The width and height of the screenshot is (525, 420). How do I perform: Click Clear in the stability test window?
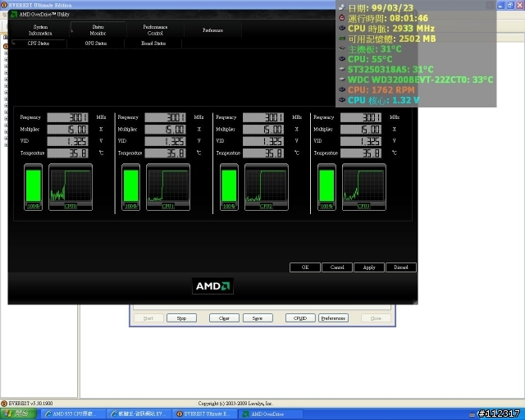coord(224,318)
